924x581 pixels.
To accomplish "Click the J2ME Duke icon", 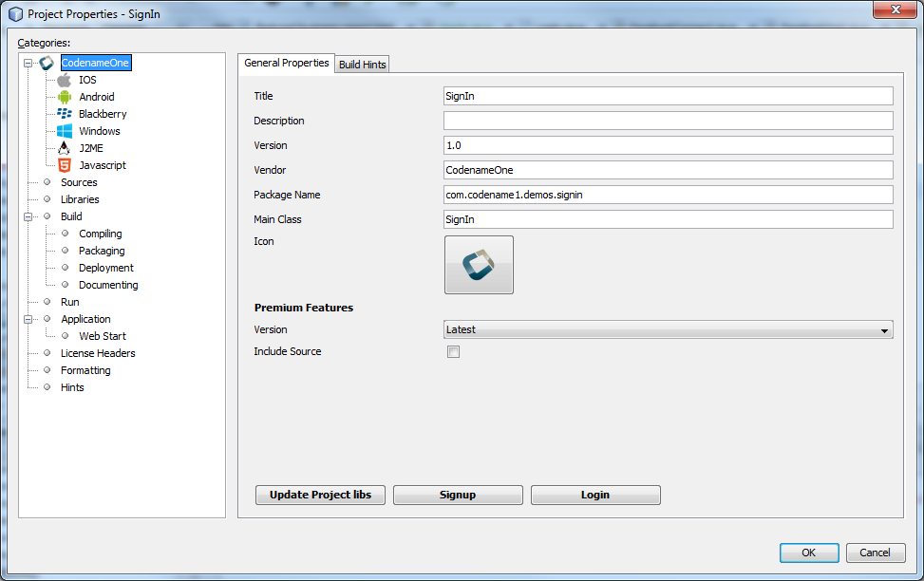I will coord(65,148).
